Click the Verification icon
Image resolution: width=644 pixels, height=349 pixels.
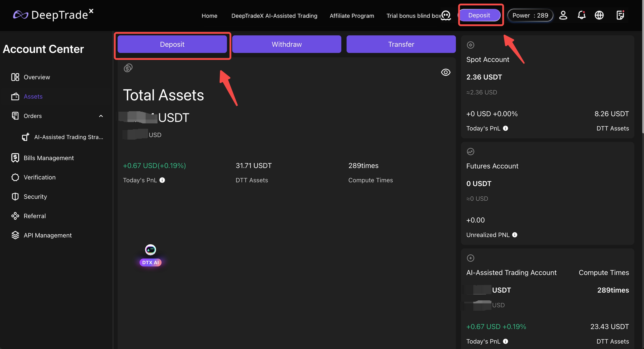click(15, 177)
